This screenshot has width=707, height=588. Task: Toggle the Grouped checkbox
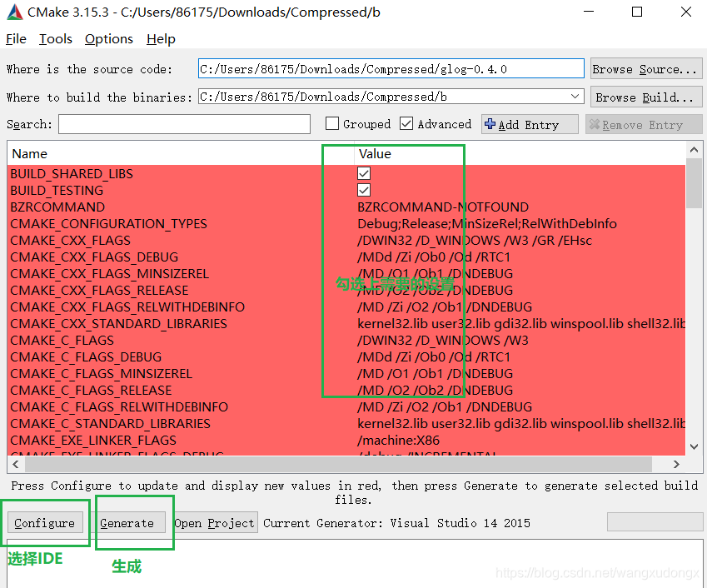[332, 123]
